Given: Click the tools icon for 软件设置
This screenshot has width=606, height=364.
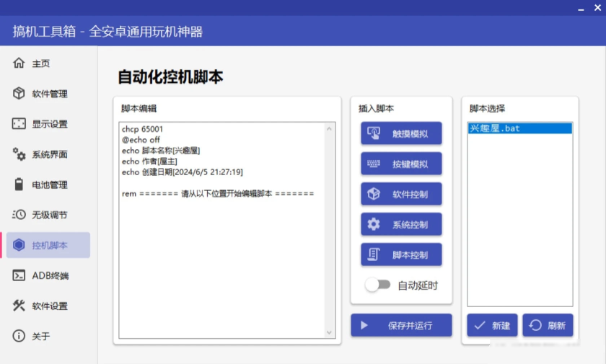Looking at the screenshot, I should (x=19, y=306).
